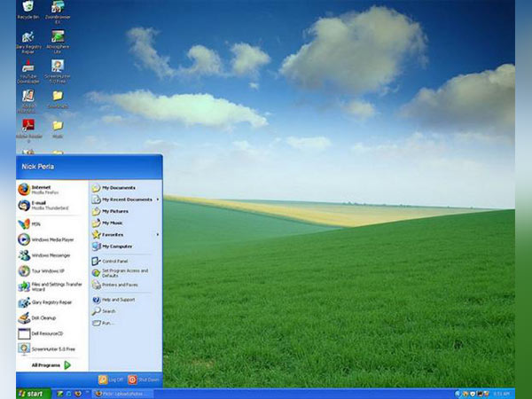
Task: Open MSN from Start menu
Action: pos(51,224)
